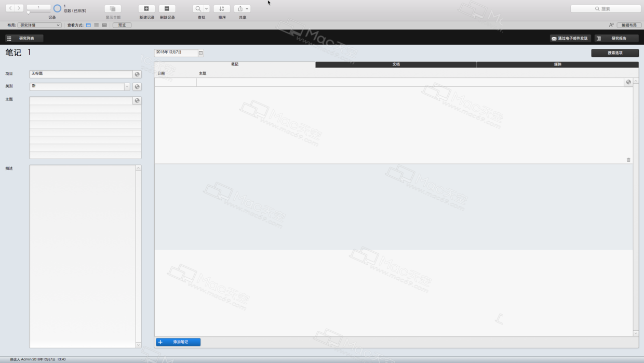Open the calendar picker beside the date field

(200, 53)
